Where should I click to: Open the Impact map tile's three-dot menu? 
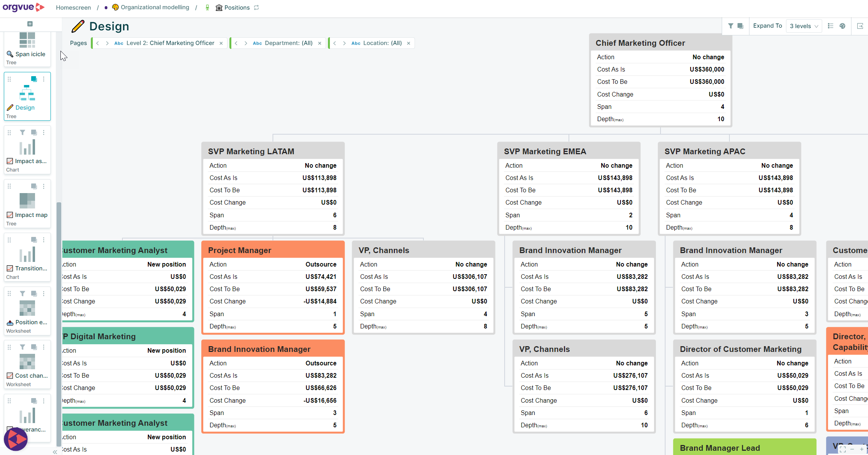43,186
